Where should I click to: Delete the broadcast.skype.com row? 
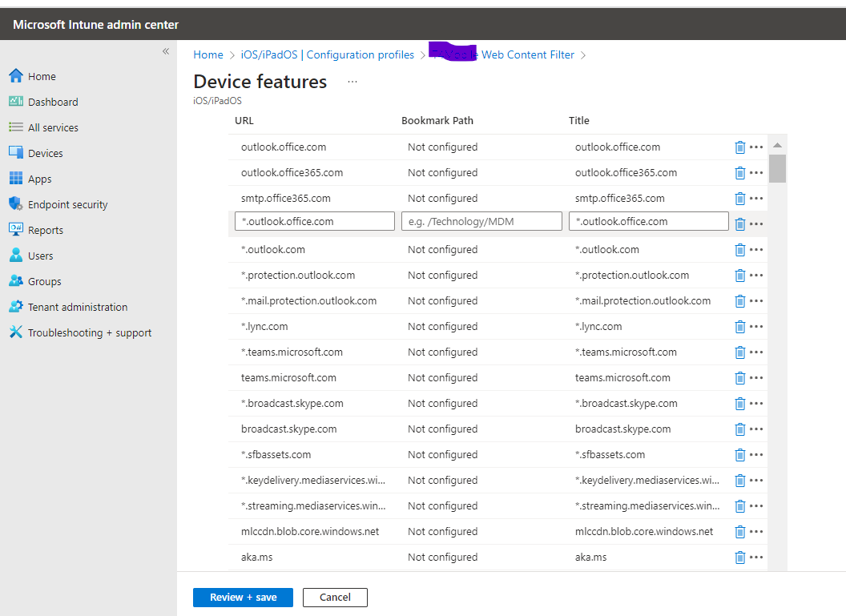[739, 429]
